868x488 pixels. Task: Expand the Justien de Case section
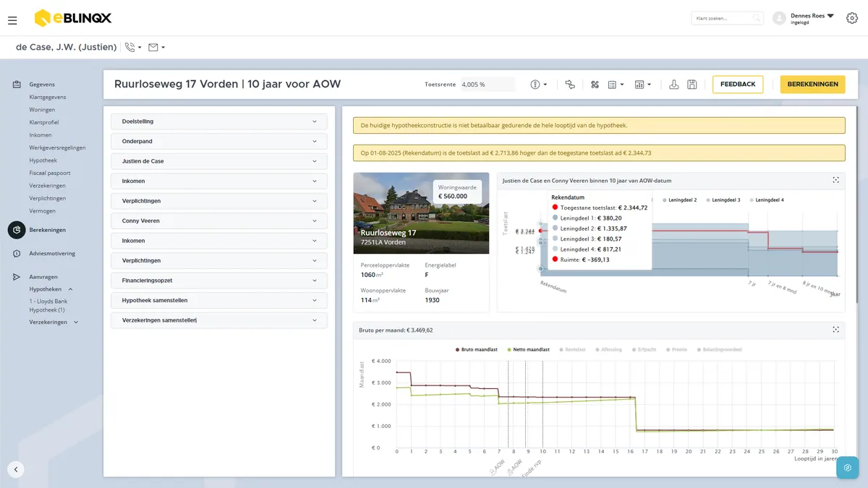tap(219, 161)
